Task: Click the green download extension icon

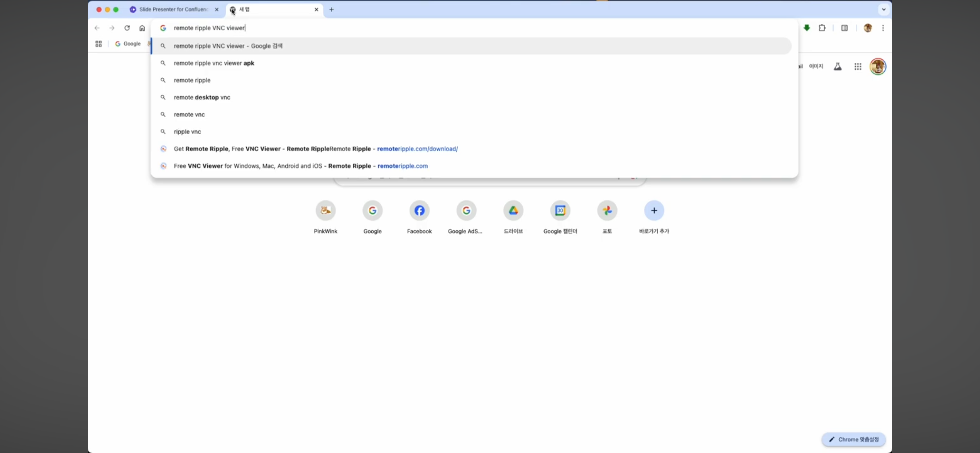Action: (x=807, y=28)
